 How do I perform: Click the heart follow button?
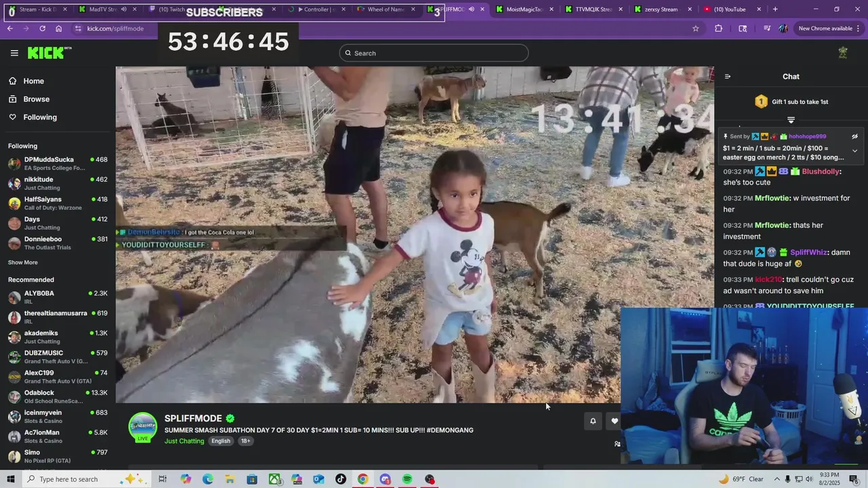(614, 421)
